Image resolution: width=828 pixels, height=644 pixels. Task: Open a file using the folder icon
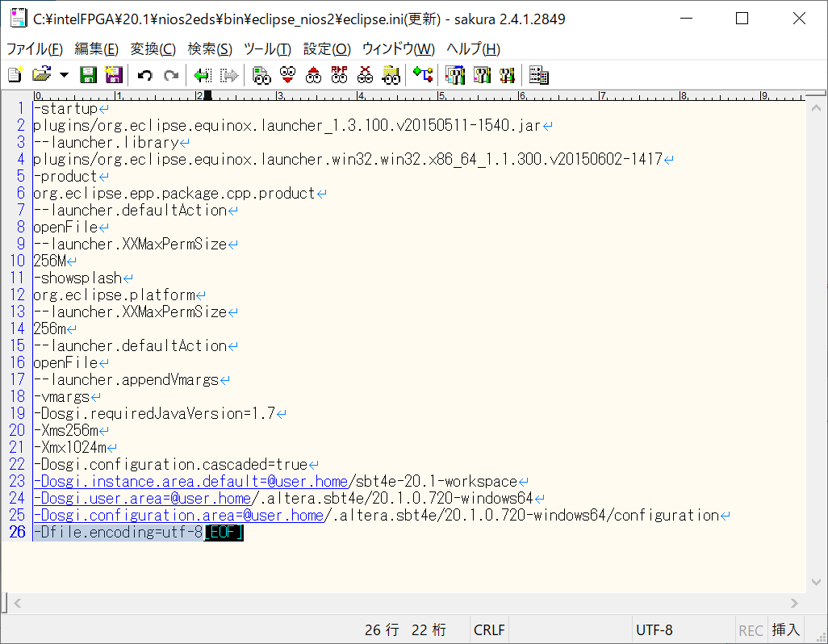(41, 75)
